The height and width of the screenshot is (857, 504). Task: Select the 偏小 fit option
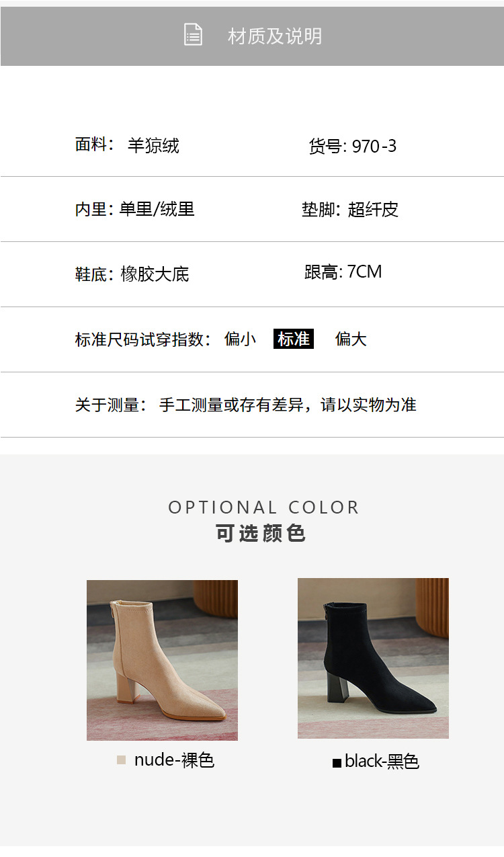click(x=240, y=339)
